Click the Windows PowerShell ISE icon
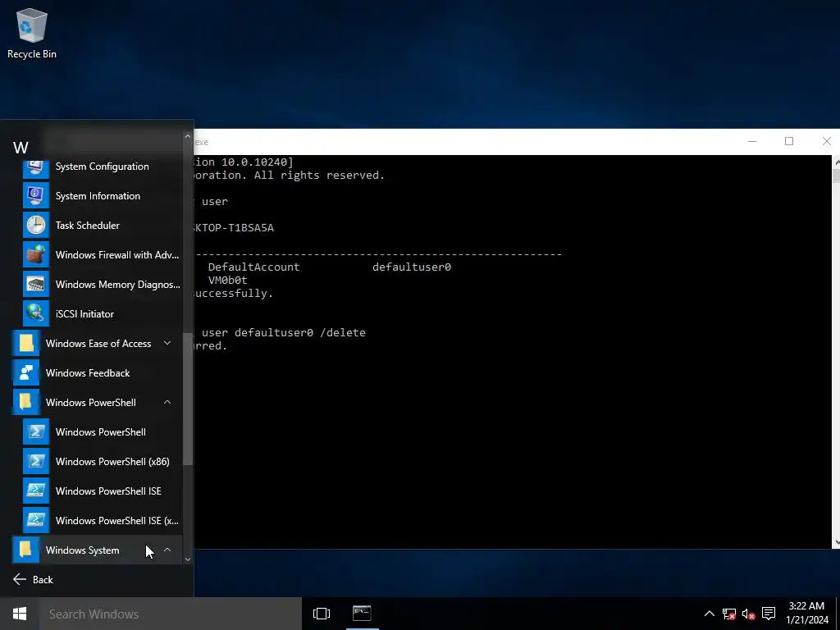The width and height of the screenshot is (840, 630). (x=36, y=491)
